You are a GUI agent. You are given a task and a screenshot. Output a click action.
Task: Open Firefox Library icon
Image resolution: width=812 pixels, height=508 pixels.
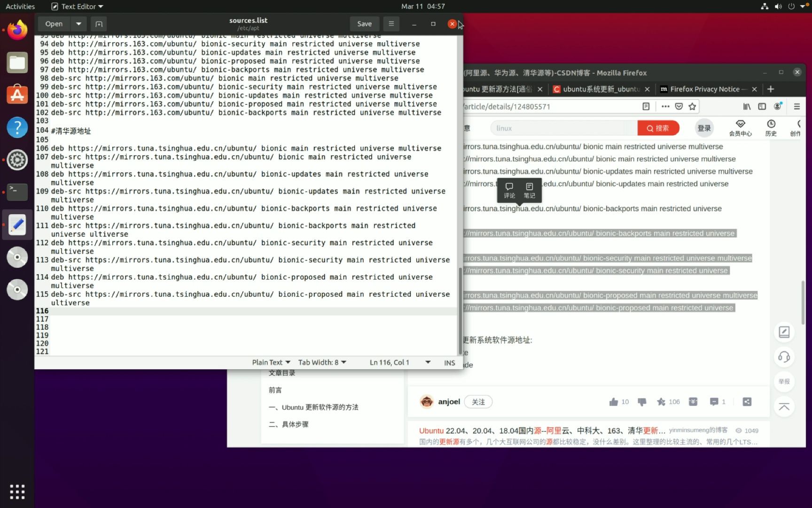pos(747,107)
